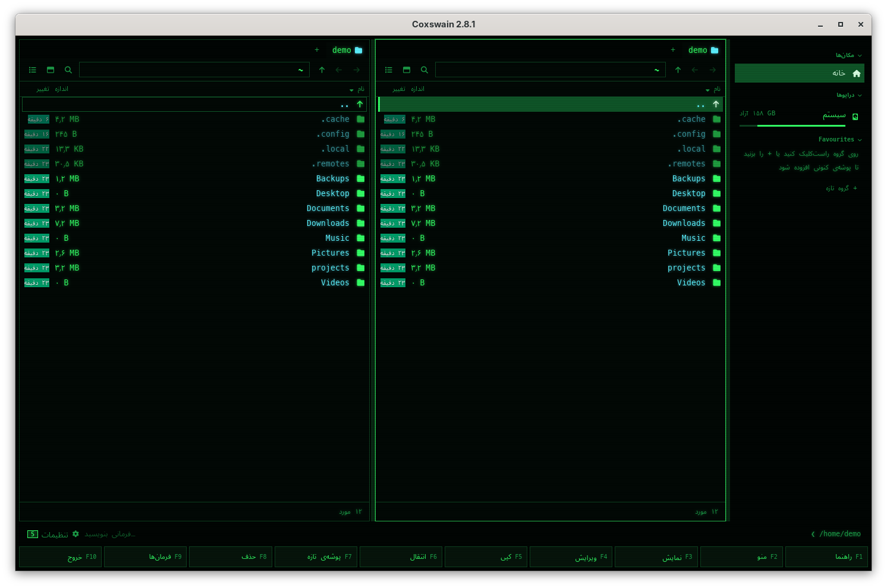Click F6 move button

pyautogui.click(x=401, y=557)
